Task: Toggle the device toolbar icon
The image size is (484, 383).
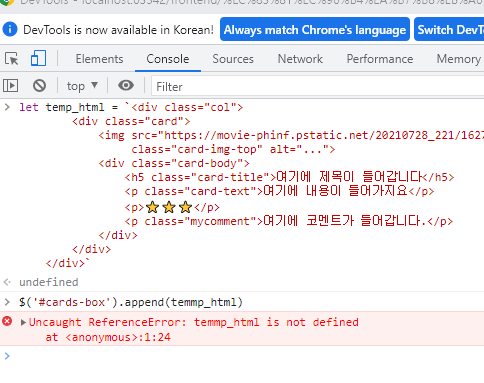Action: [38, 58]
